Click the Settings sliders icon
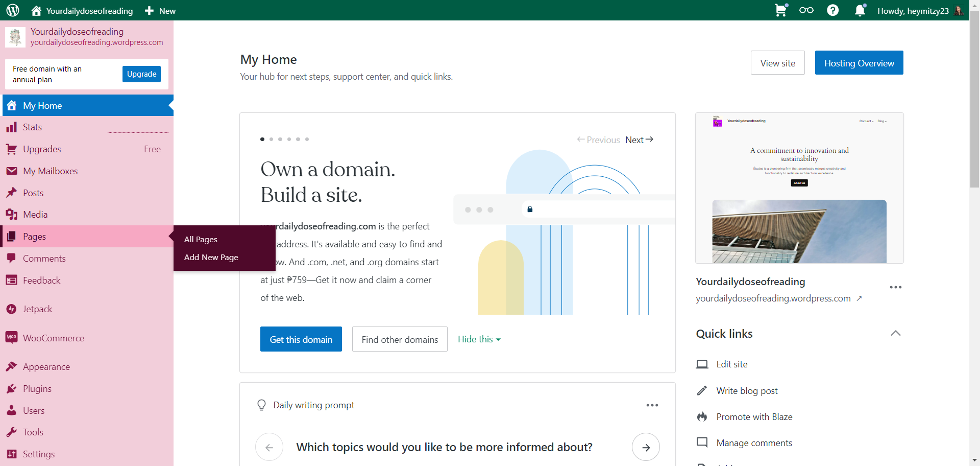980x466 pixels. point(11,454)
